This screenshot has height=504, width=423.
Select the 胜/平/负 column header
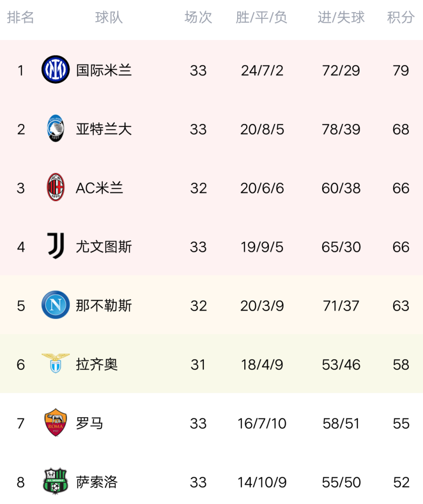click(x=262, y=18)
